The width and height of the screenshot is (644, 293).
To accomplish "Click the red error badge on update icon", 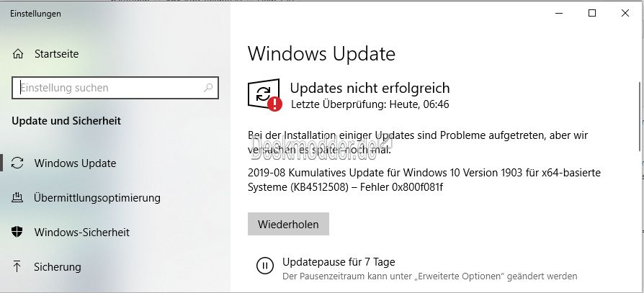I will tap(274, 104).
